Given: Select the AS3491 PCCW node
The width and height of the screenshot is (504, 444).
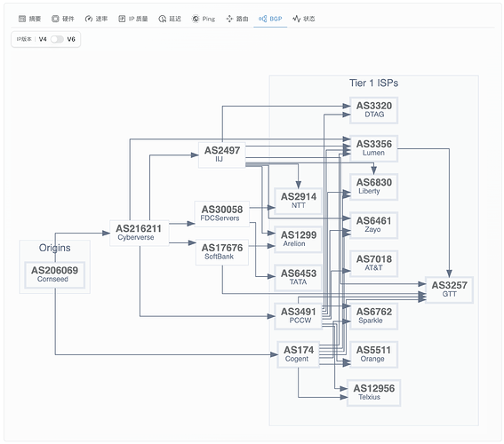Looking at the screenshot, I should tap(299, 316).
